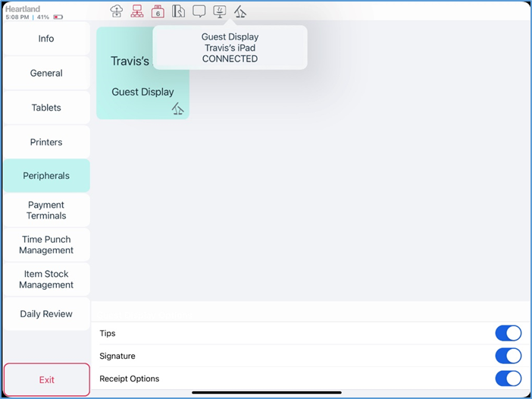Tap the chat message bubble icon
The height and width of the screenshot is (399, 532).
pos(199,11)
